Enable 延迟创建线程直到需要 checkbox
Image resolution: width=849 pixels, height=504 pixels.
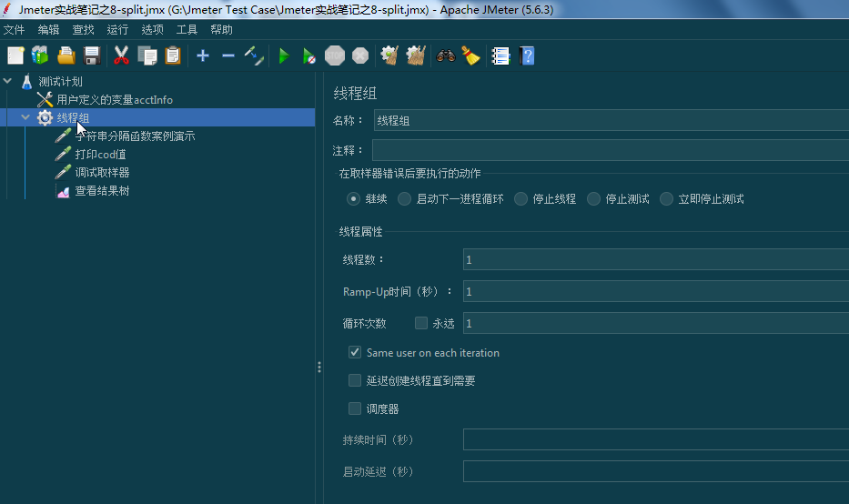point(355,380)
